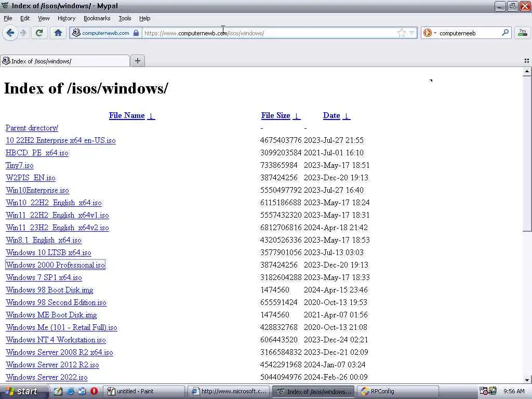Click the Internet Explorer quick launch icon

[70, 391]
